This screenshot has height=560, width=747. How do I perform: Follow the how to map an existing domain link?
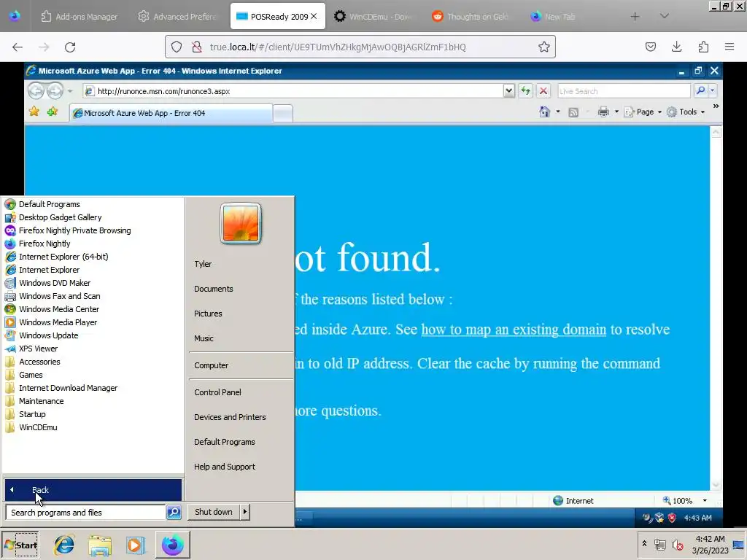pos(514,330)
